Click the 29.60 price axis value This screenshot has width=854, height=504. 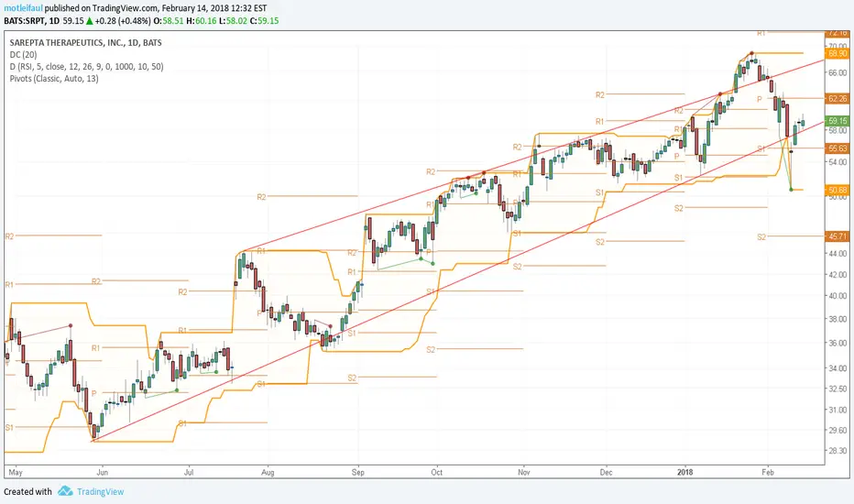coord(838,430)
